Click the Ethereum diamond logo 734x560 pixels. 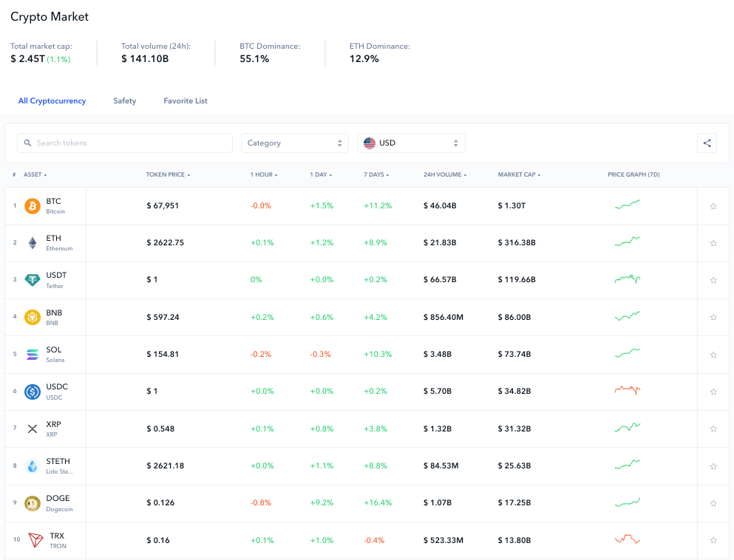33,243
